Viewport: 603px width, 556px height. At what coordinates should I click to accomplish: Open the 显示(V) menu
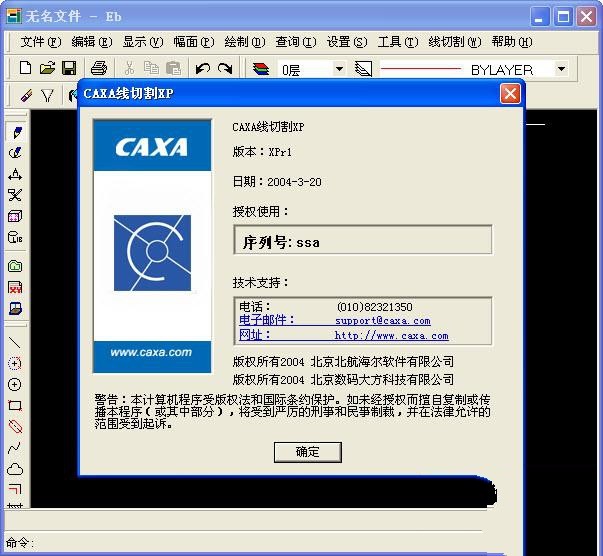click(143, 42)
